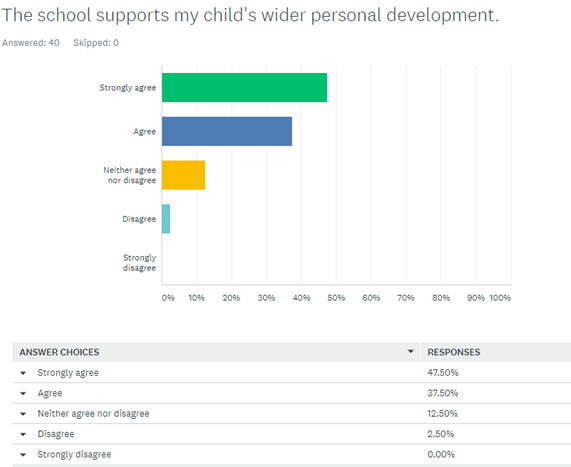Image resolution: width=571 pixels, height=467 pixels.
Task: Click the Answered: 40 count text
Action: pos(31,43)
